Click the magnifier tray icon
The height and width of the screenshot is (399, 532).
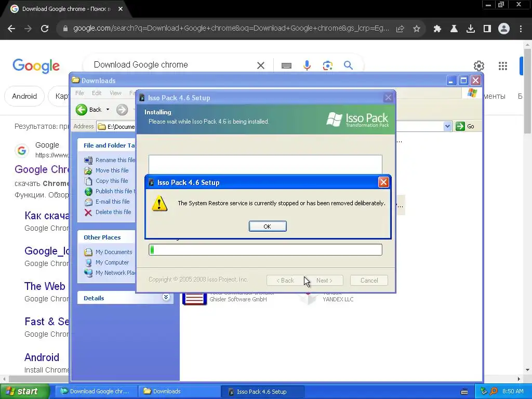pos(494,392)
